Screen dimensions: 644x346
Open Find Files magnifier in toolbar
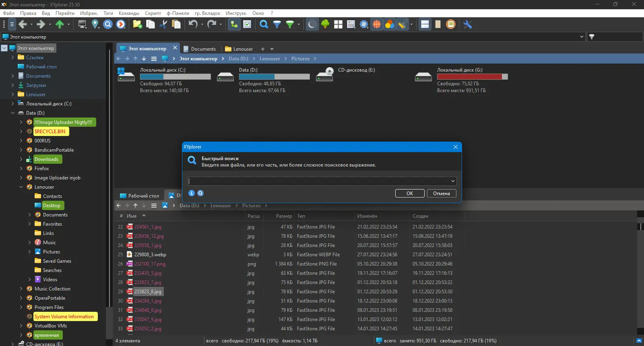264,25
